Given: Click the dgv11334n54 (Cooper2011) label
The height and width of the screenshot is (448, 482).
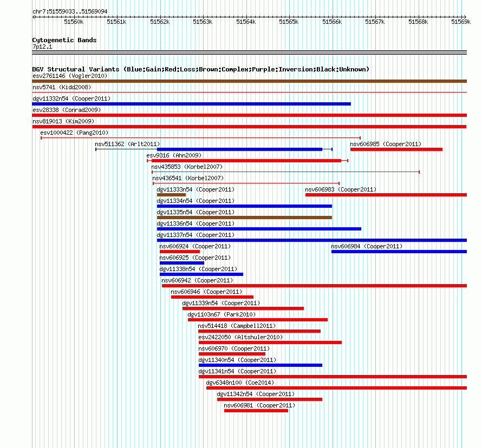Looking at the screenshot, I should point(196,201).
